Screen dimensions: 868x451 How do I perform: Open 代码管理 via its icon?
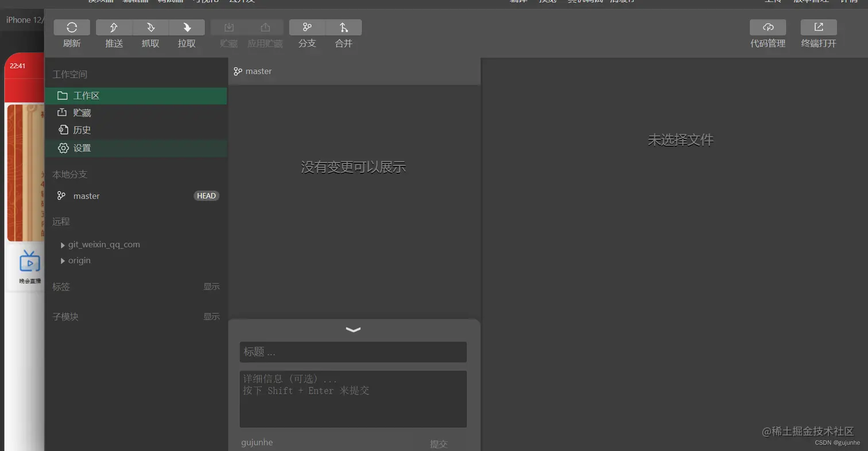point(768,27)
